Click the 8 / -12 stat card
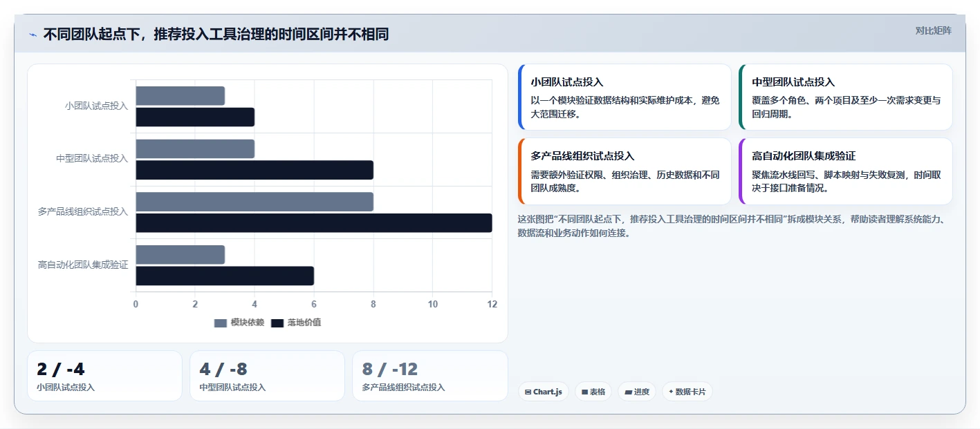This screenshot has height=429, width=980. tap(430, 376)
